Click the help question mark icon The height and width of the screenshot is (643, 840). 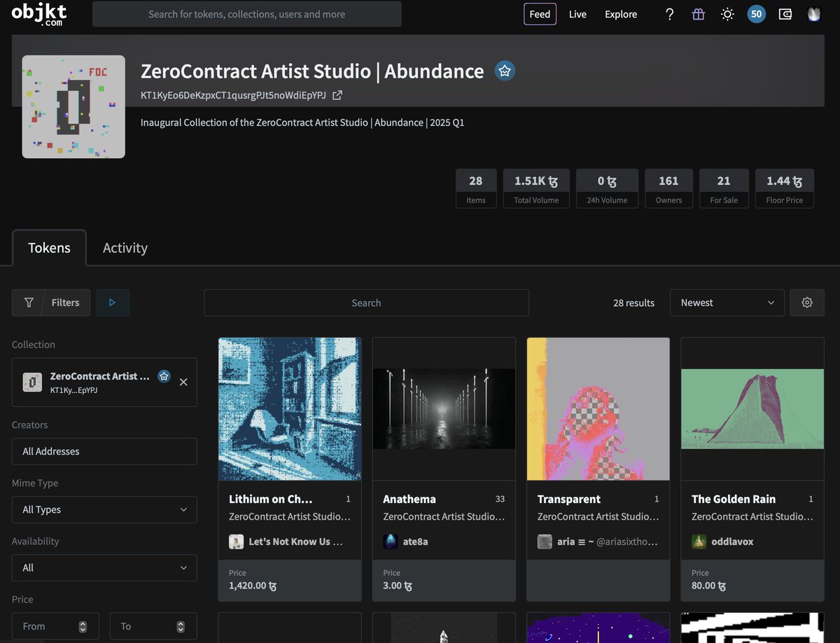pyautogui.click(x=669, y=14)
